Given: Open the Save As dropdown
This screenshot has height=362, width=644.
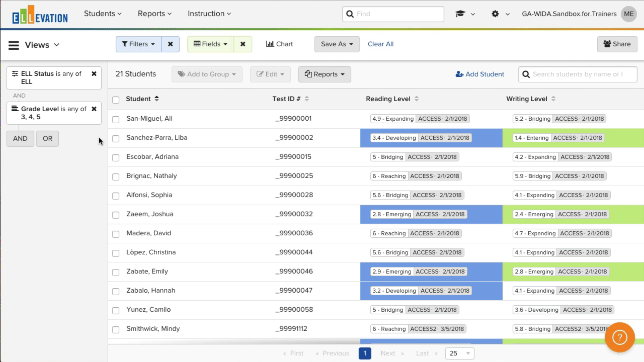Looking at the screenshot, I should click(x=337, y=44).
